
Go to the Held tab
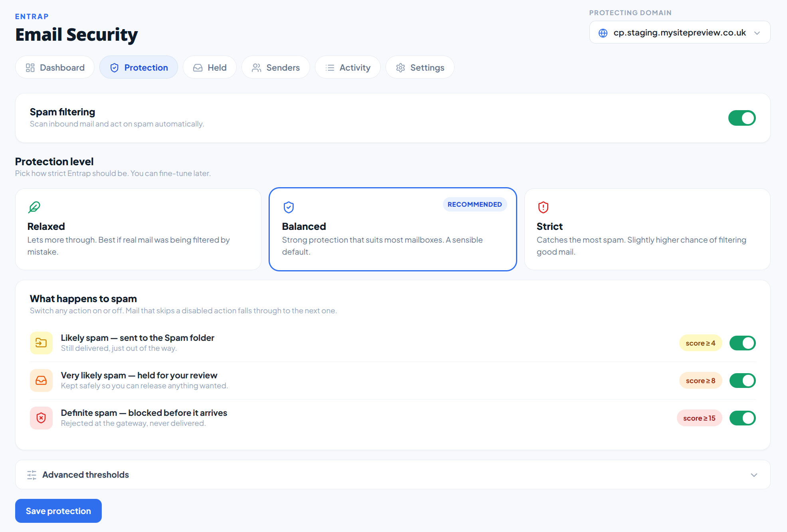pyautogui.click(x=210, y=67)
